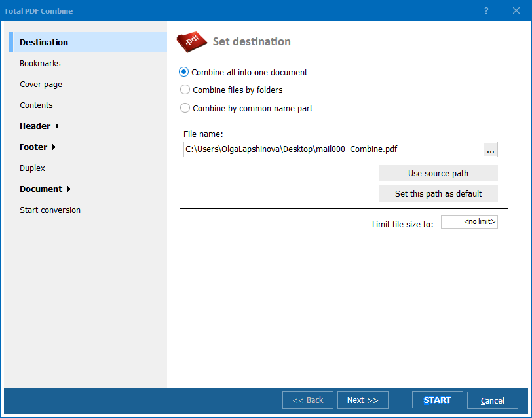Switch to Duplex settings

click(x=32, y=168)
